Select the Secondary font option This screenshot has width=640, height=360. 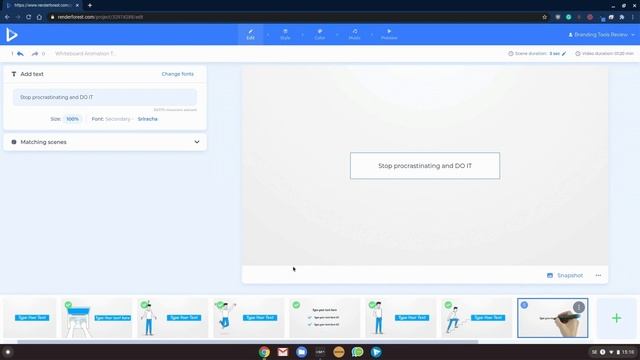pyautogui.click(x=118, y=119)
